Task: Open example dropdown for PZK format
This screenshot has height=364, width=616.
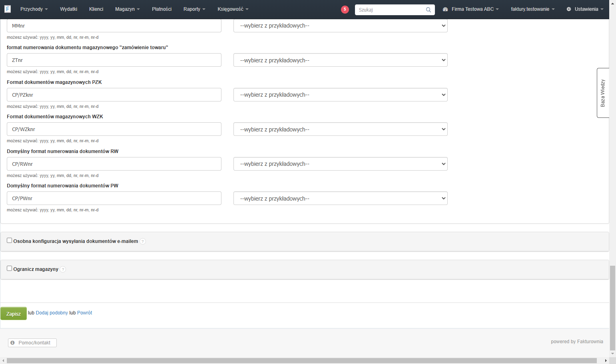Action: coord(341,95)
